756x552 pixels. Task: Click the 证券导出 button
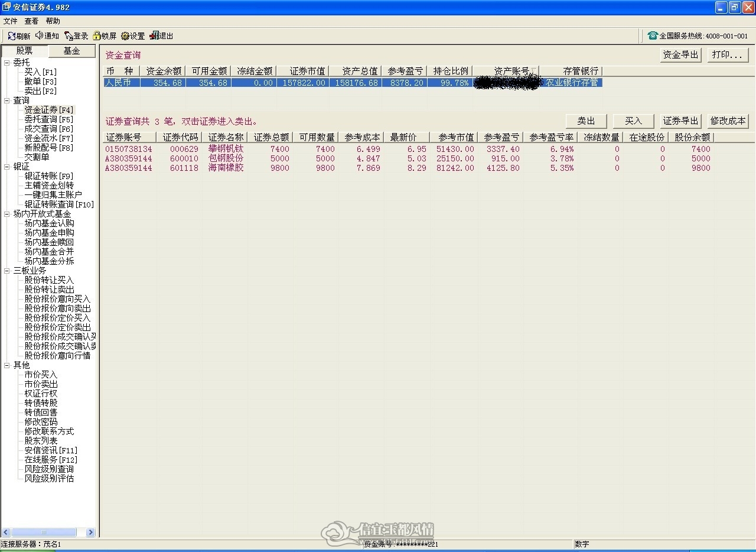(680, 121)
